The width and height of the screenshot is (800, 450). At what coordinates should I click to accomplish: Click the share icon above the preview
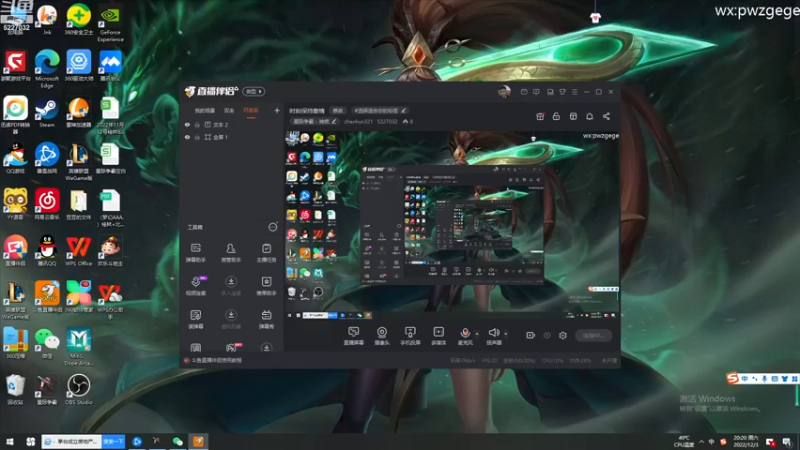pos(606,116)
